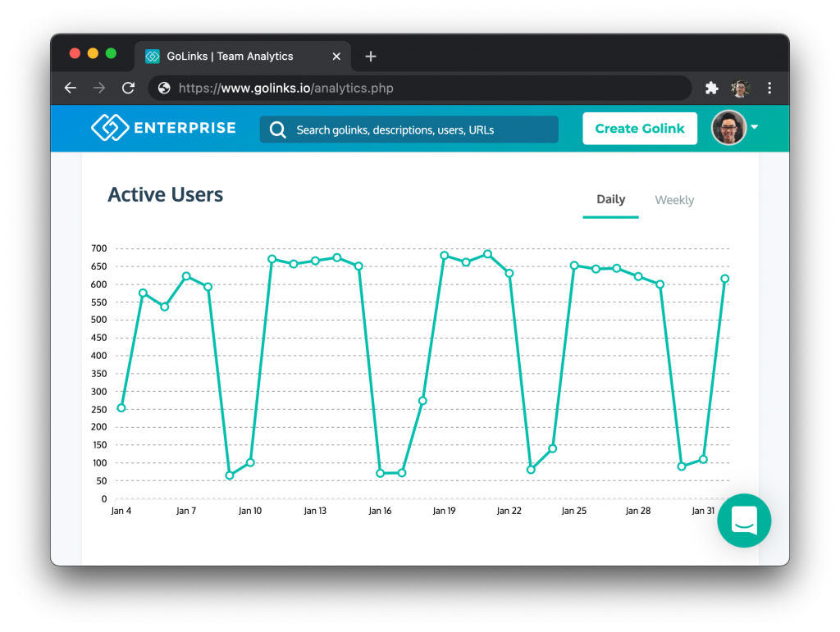This screenshot has width=840, height=632.
Task: Open the Chrome three-dot menu
Action: click(769, 88)
